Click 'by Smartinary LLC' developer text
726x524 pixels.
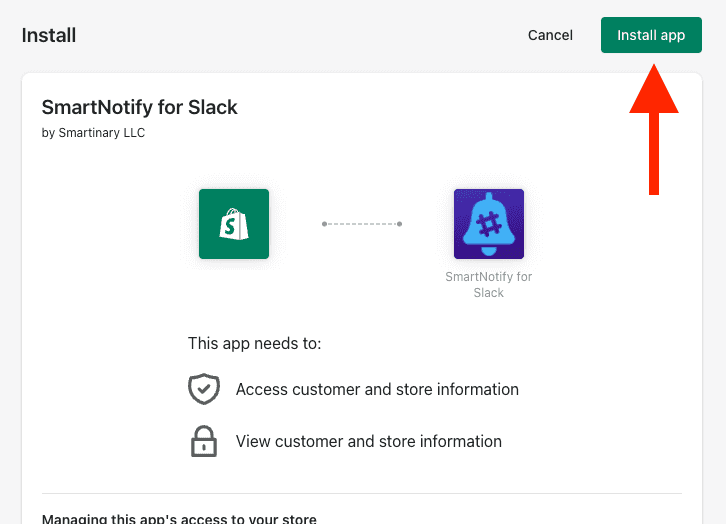tap(93, 133)
